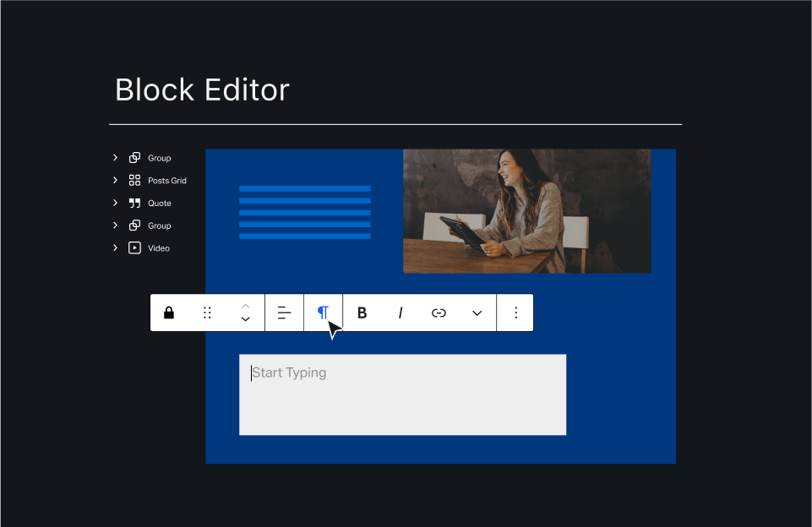Apply Bold formatting
The image size is (812, 527).
coord(362,312)
